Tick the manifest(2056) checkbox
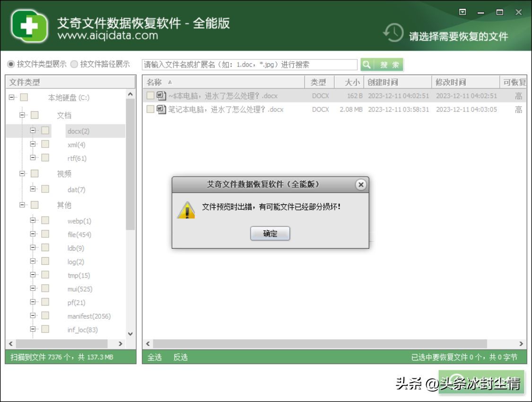 tap(45, 315)
